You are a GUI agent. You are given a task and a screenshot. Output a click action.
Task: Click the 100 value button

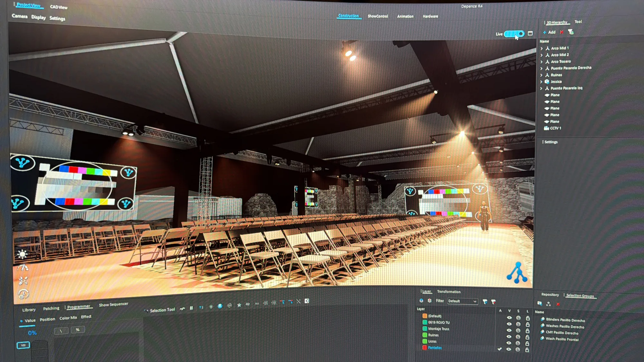click(x=23, y=345)
